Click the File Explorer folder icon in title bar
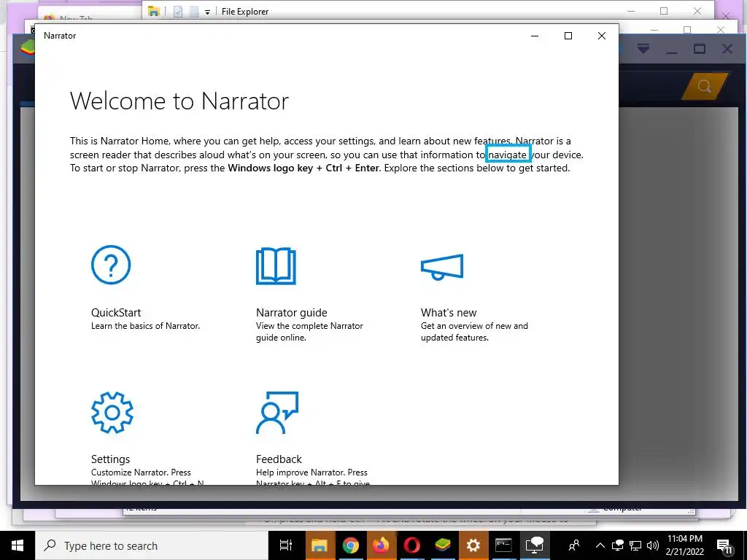 pyautogui.click(x=153, y=11)
